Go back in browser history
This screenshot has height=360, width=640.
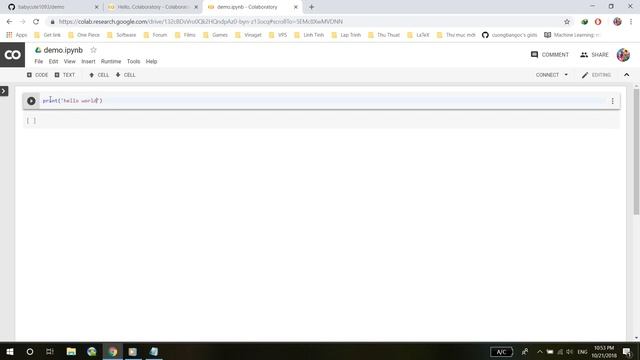pyautogui.click(x=9, y=22)
